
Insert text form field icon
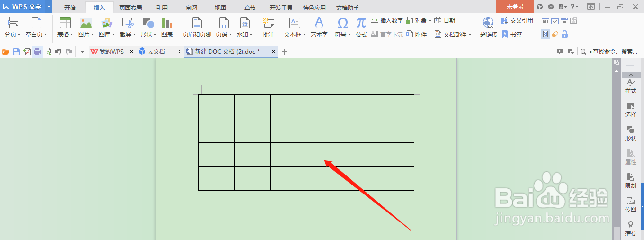tap(546, 21)
